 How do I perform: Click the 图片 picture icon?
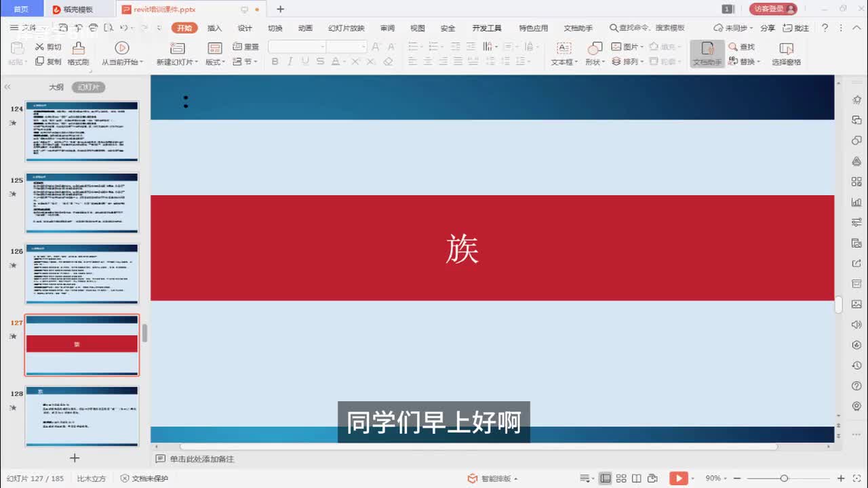coord(616,47)
